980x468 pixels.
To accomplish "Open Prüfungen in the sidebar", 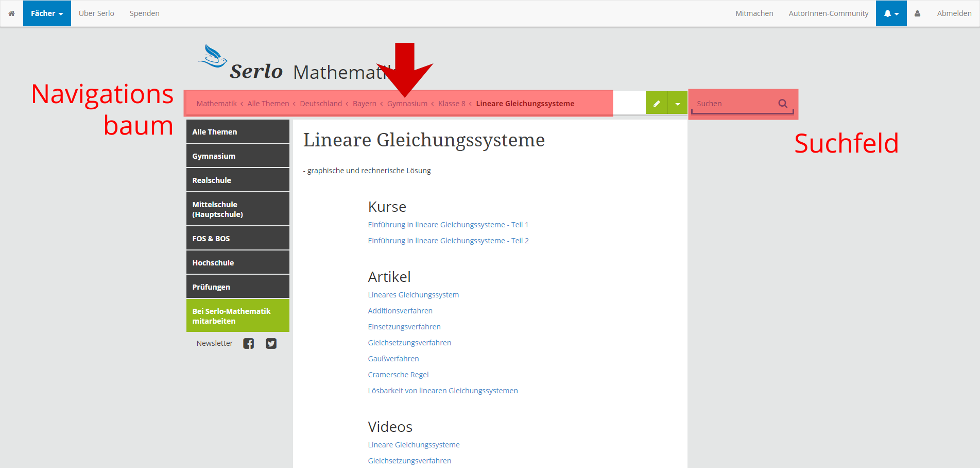I will click(238, 287).
